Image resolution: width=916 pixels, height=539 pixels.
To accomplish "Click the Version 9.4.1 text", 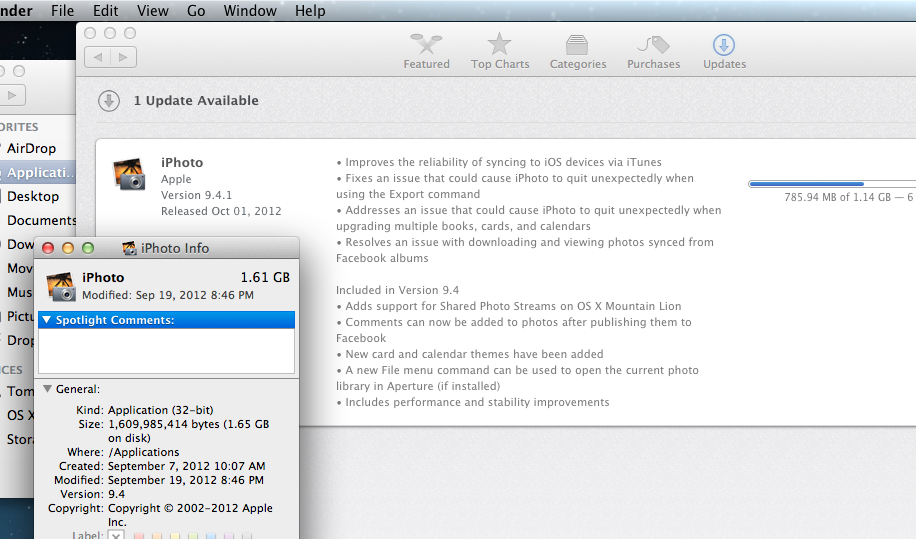I will (x=197, y=195).
